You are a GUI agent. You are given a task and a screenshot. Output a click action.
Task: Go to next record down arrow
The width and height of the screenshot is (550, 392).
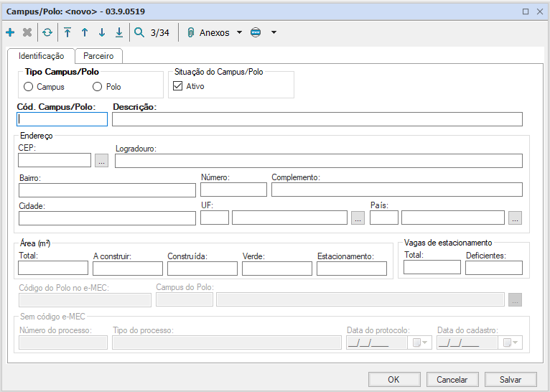click(x=102, y=32)
